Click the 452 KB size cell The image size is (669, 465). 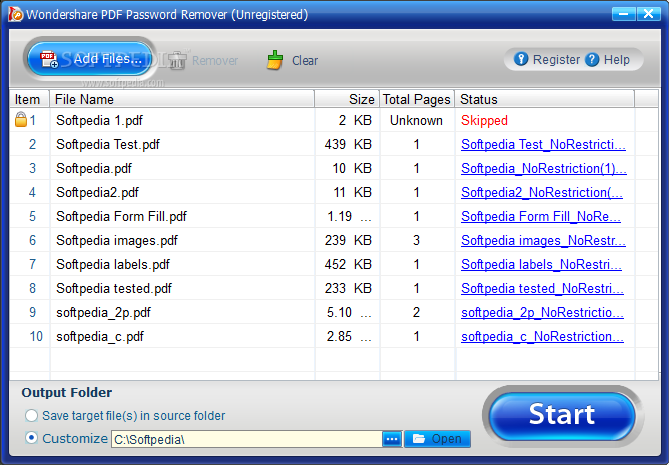tap(348, 264)
